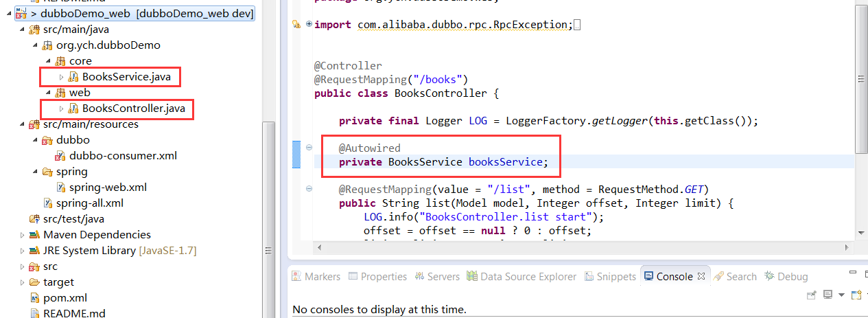Image resolution: width=868 pixels, height=318 pixels.
Task: Collapse the src/main/java tree node
Action: coord(21,30)
